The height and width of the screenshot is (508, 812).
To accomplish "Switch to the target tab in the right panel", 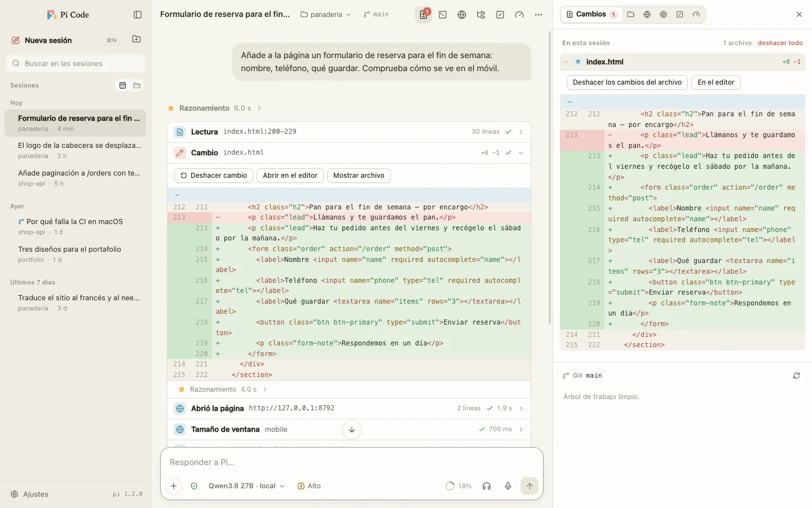I will tap(663, 15).
